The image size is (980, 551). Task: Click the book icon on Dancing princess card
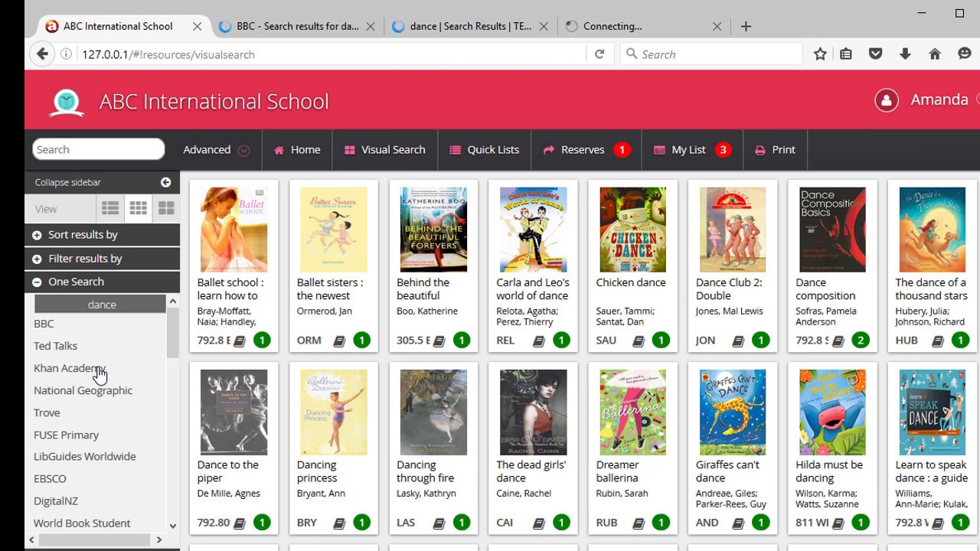pos(339,523)
